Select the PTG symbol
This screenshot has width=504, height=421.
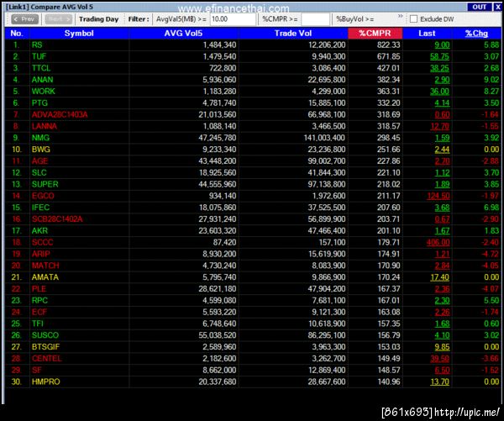click(39, 103)
